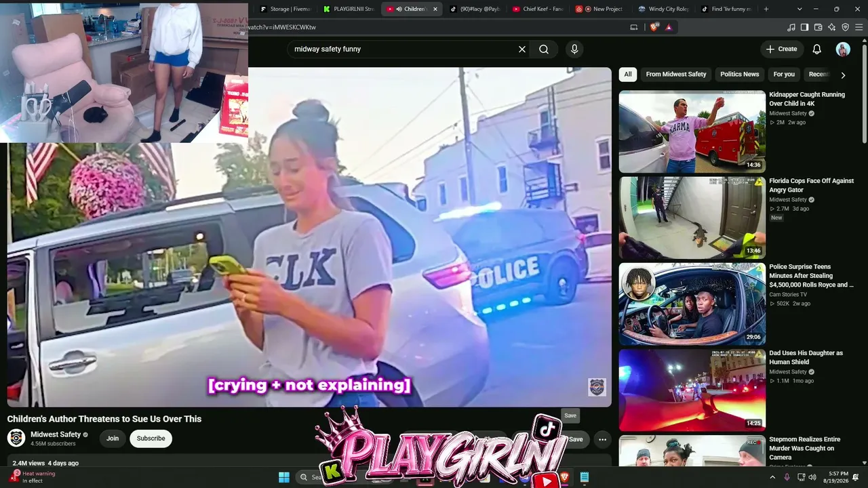Click the Midwest Safety channel avatar

pyautogui.click(x=16, y=438)
